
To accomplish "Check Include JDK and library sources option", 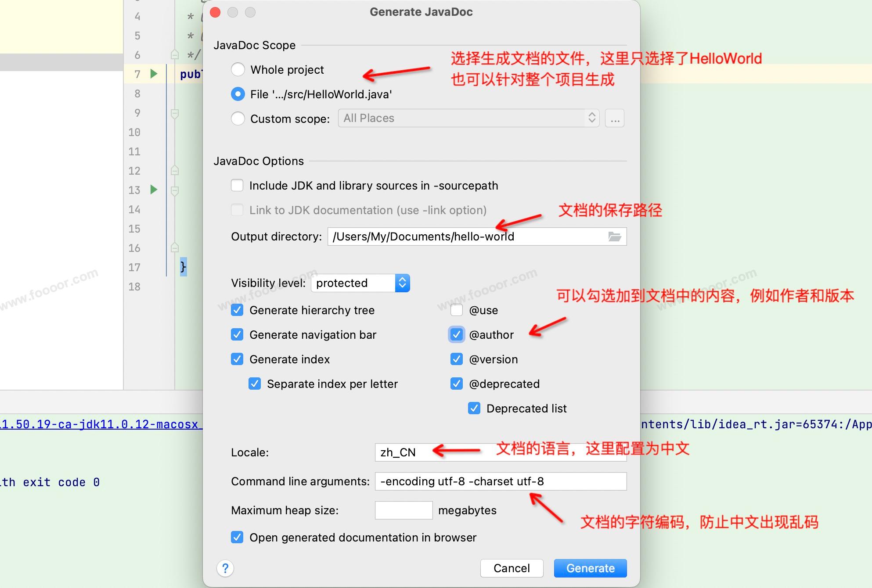I will [x=237, y=186].
